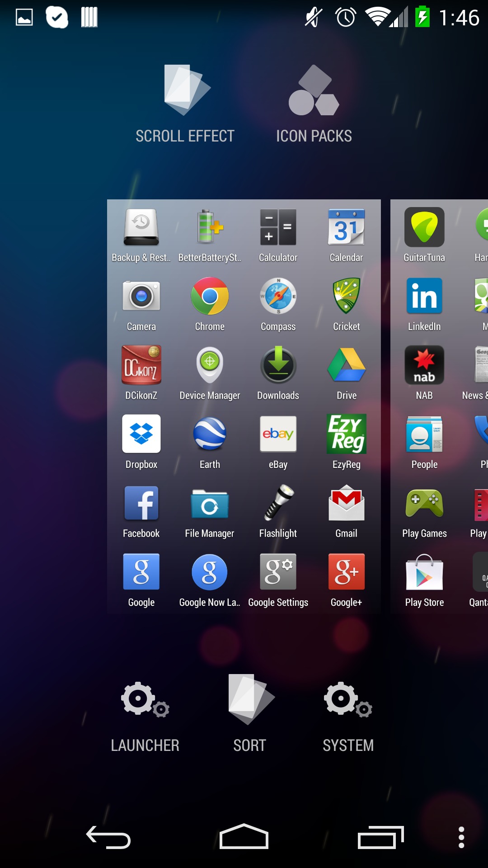This screenshot has width=488, height=868.
Task: Launch Google Drive
Action: (346, 373)
